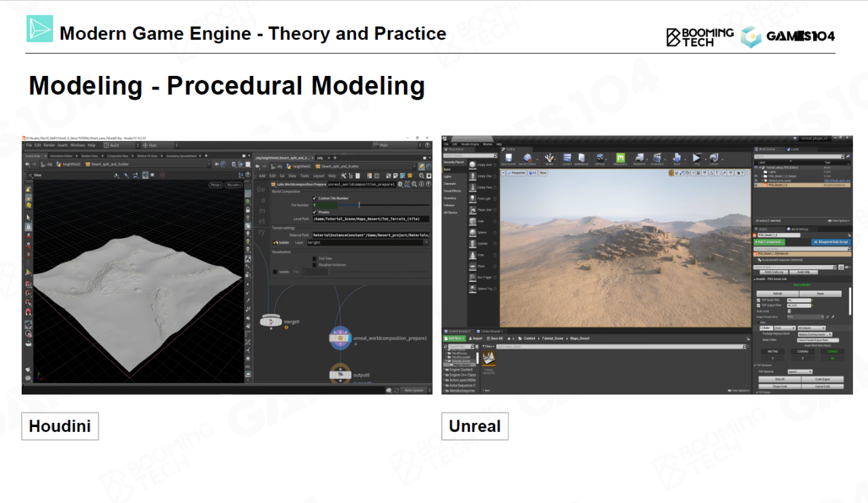Open the Persp camera dropdown in viewport
The width and height of the screenshot is (868, 503).
pyautogui.click(x=216, y=184)
